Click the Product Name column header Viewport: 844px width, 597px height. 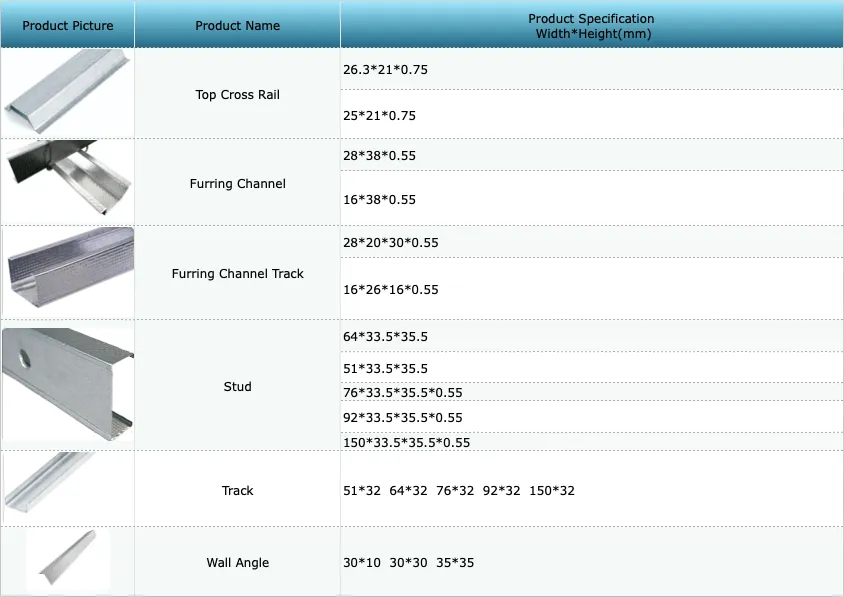237,25
